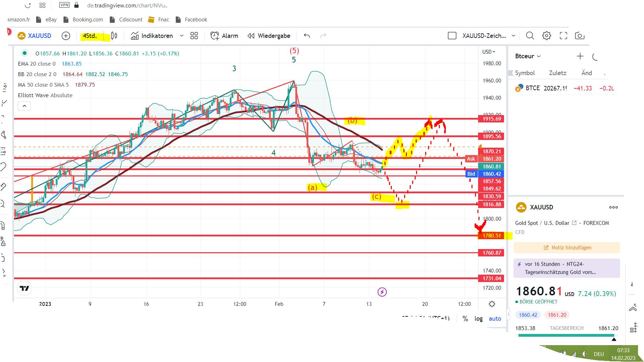
Task: Toggle the browser VPN badge
Action: [x=65, y=5]
